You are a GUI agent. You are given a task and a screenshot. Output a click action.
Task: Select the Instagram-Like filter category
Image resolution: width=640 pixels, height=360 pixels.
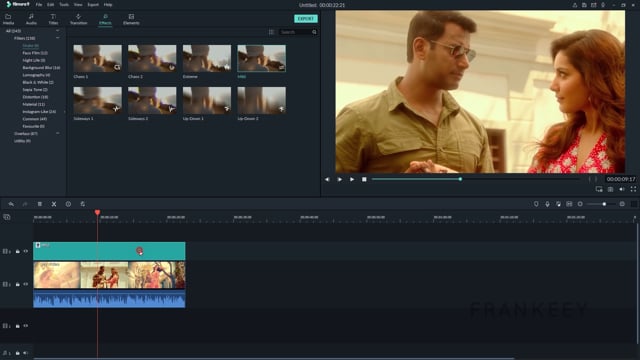39,111
